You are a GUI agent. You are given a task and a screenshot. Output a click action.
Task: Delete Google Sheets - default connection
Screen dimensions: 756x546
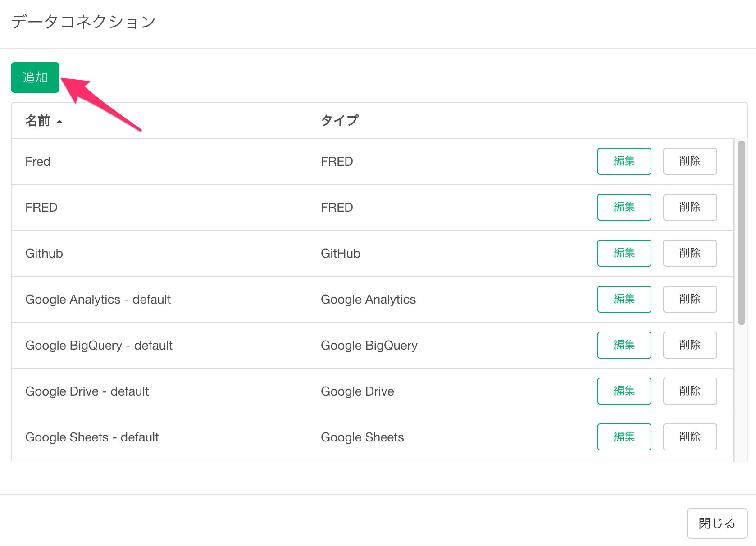pyautogui.click(x=690, y=437)
